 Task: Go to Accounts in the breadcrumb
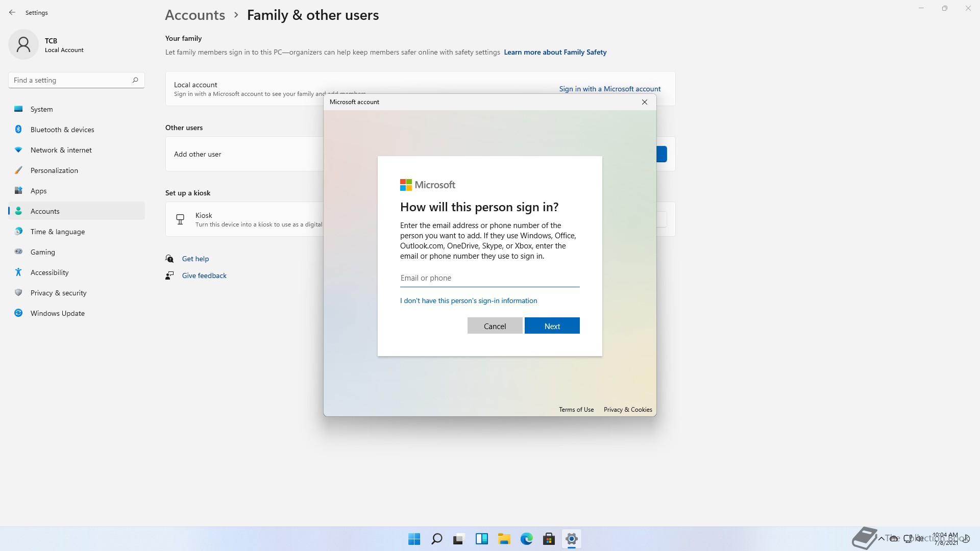pos(195,15)
